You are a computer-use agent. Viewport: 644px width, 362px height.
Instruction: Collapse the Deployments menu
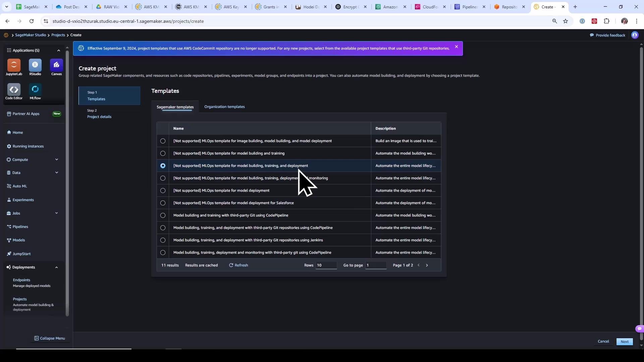pyautogui.click(x=56, y=267)
